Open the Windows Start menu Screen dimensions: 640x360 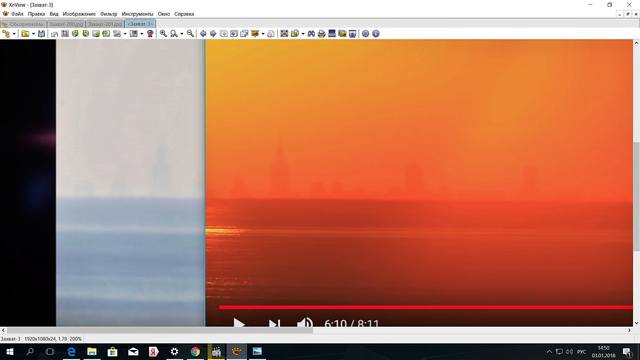pyautogui.click(x=9, y=351)
